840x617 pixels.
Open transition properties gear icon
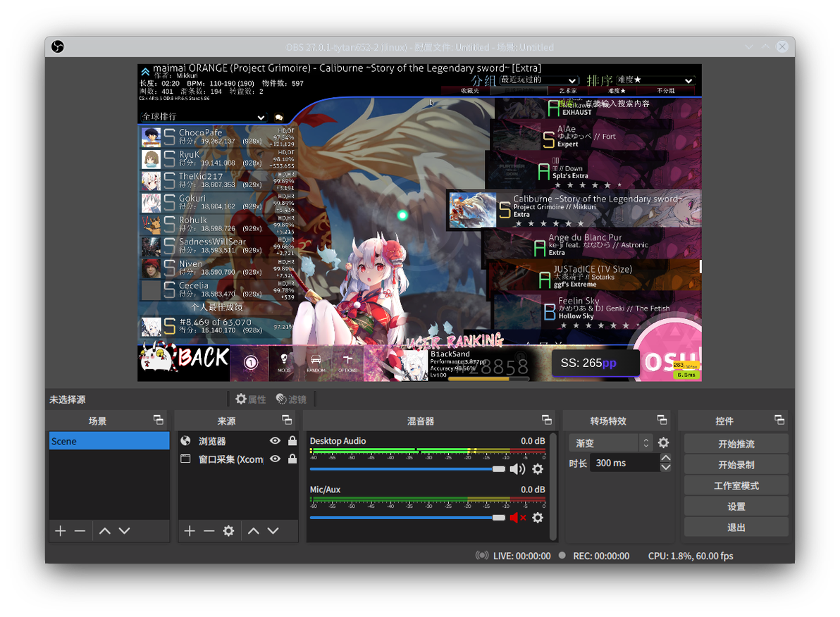tap(663, 443)
